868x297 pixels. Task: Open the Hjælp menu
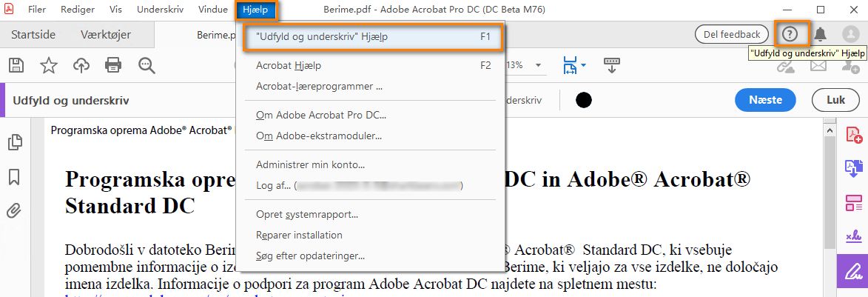(x=255, y=10)
